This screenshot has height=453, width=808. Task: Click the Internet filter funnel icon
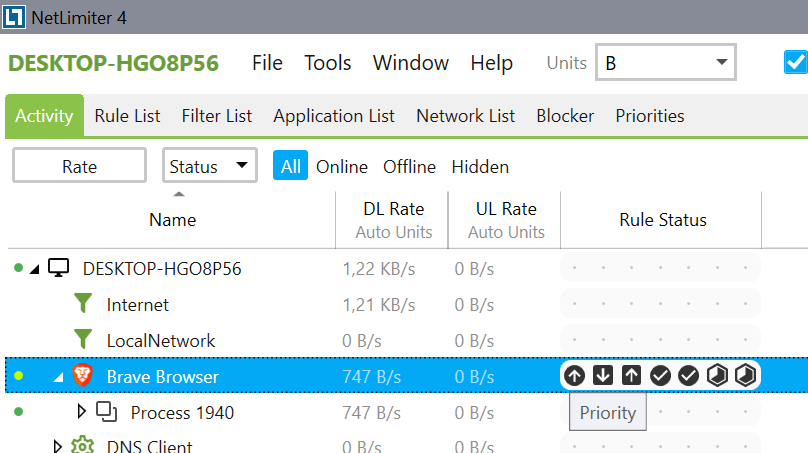coord(82,304)
